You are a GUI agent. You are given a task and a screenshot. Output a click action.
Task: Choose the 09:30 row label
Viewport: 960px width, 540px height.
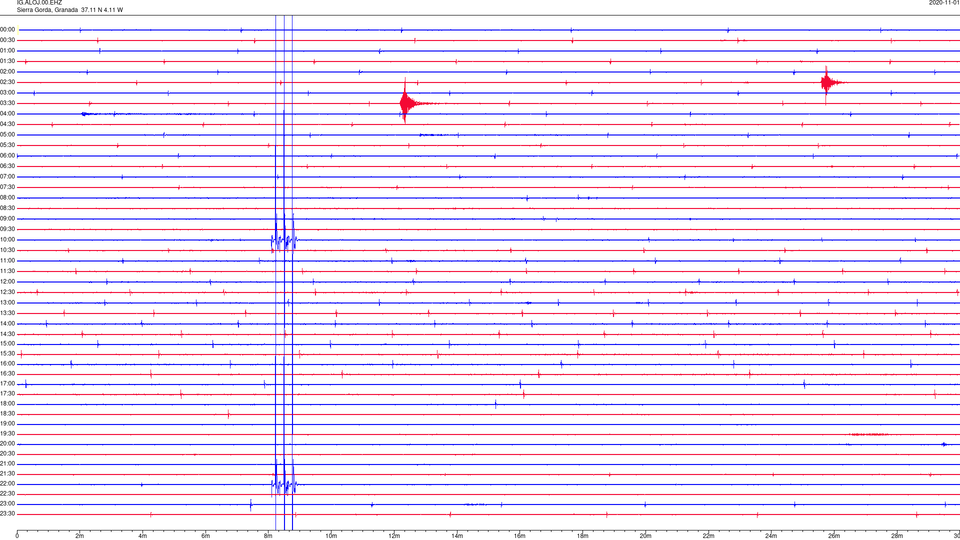pos(7,230)
